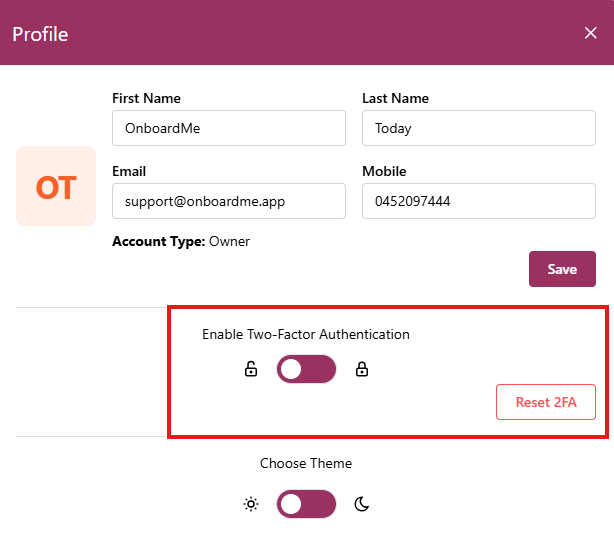
Task: Click the Mobile field label
Action: [384, 171]
